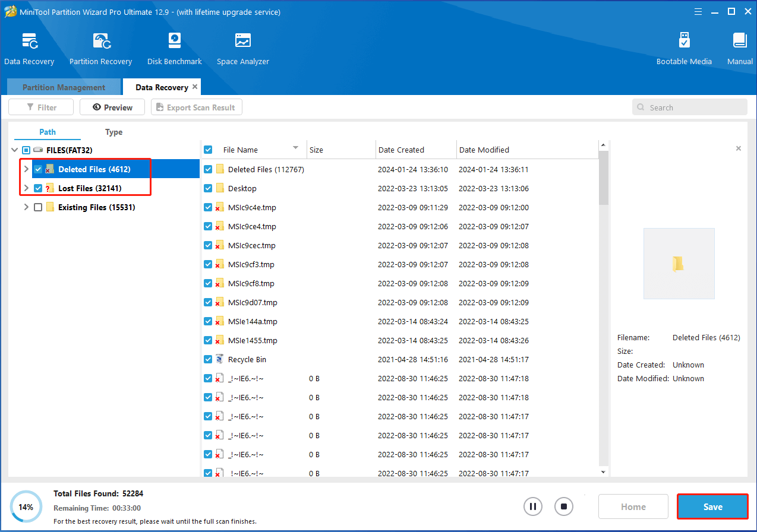Check the Existing Files (15531) checkbox
Image resolution: width=757 pixels, height=532 pixels.
click(38, 207)
